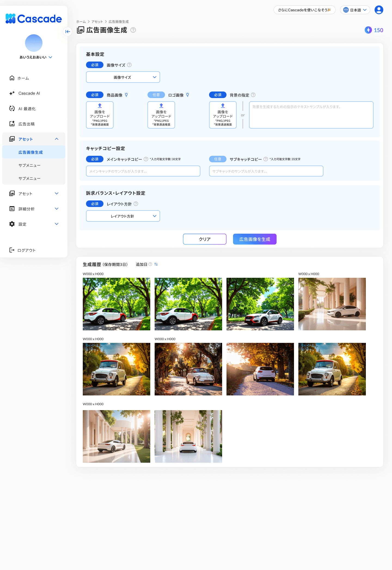Open the user avatar in the sidebar

(x=34, y=43)
